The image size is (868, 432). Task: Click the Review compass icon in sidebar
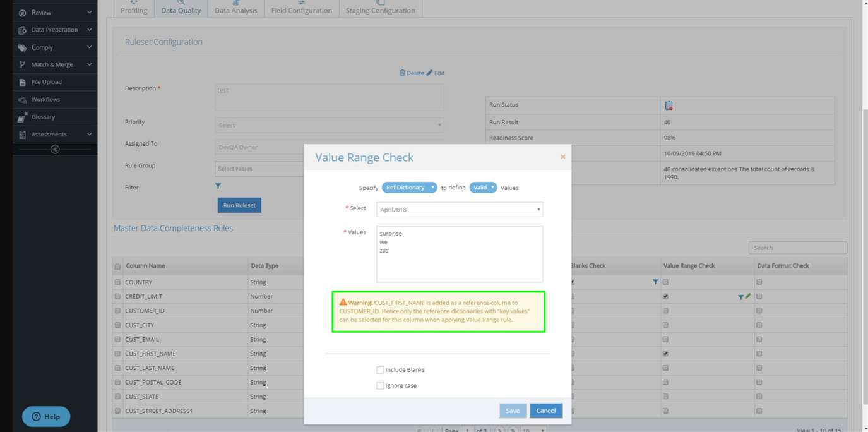(22, 13)
